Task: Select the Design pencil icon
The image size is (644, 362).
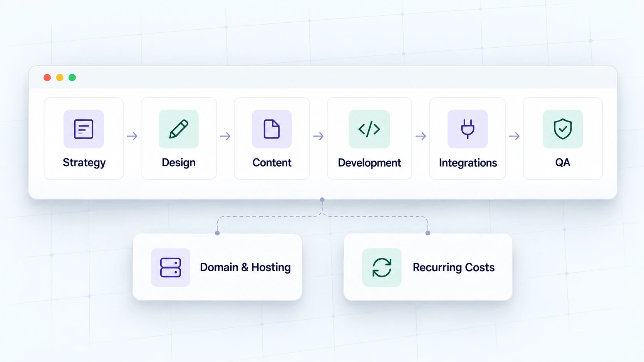Action: pyautogui.click(x=179, y=129)
